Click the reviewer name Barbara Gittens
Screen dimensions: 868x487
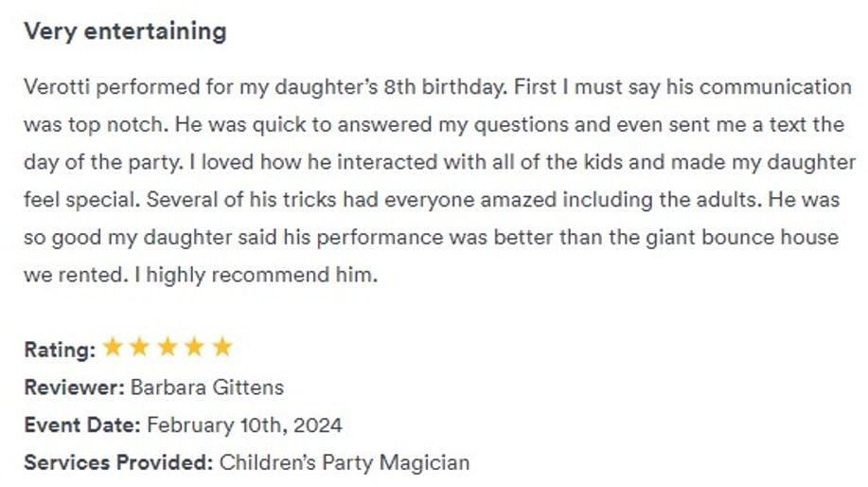[x=207, y=388]
